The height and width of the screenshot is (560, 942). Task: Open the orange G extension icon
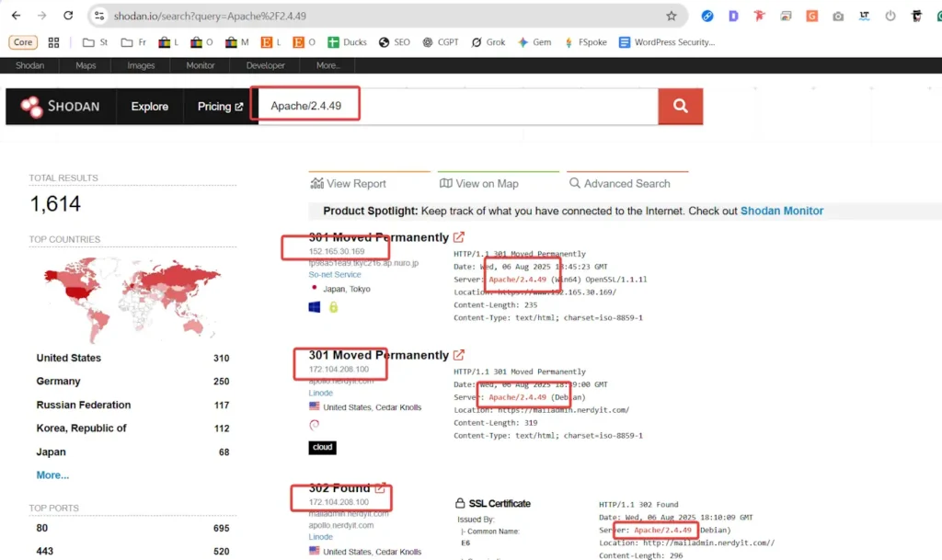point(811,17)
